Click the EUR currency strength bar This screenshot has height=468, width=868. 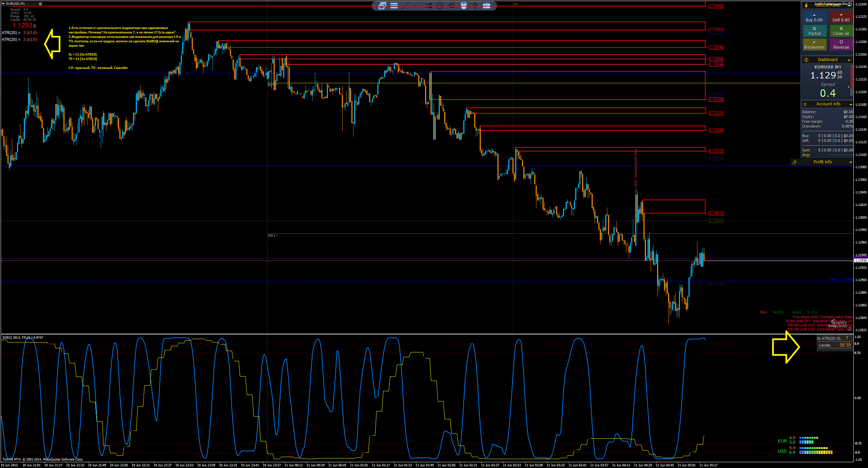pyautogui.click(x=809, y=440)
